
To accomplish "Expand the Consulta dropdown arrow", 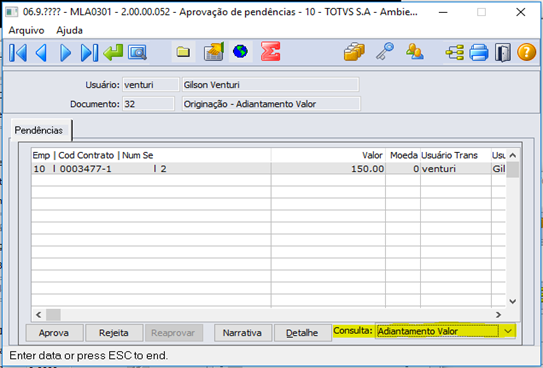I will [x=508, y=331].
